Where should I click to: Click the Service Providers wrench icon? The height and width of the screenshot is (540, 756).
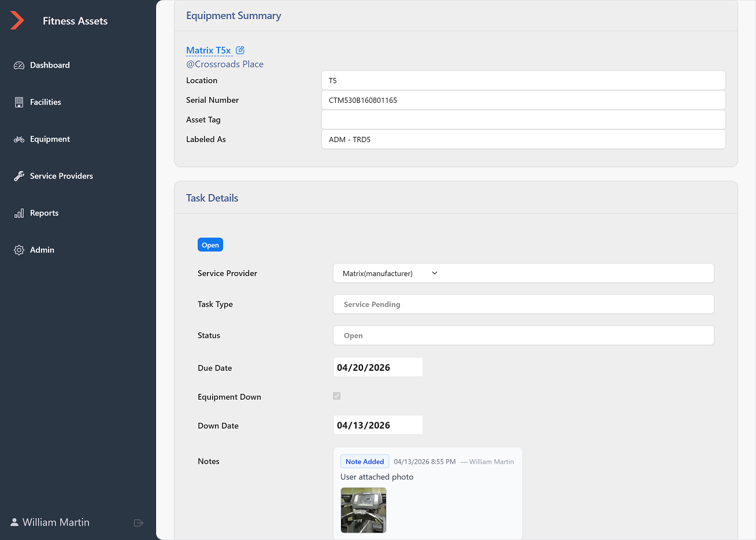(18, 176)
